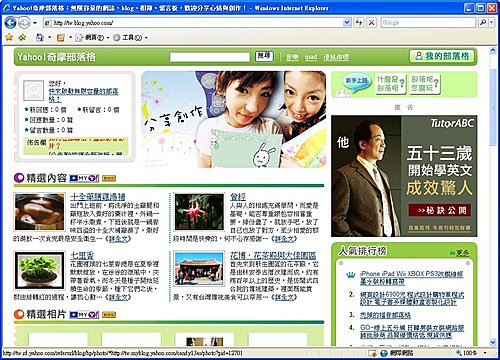Screen dimensions: 500x360
Task: Click the address bar with tw.blog.yahoo.com
Action: click(x=193, y=23)
